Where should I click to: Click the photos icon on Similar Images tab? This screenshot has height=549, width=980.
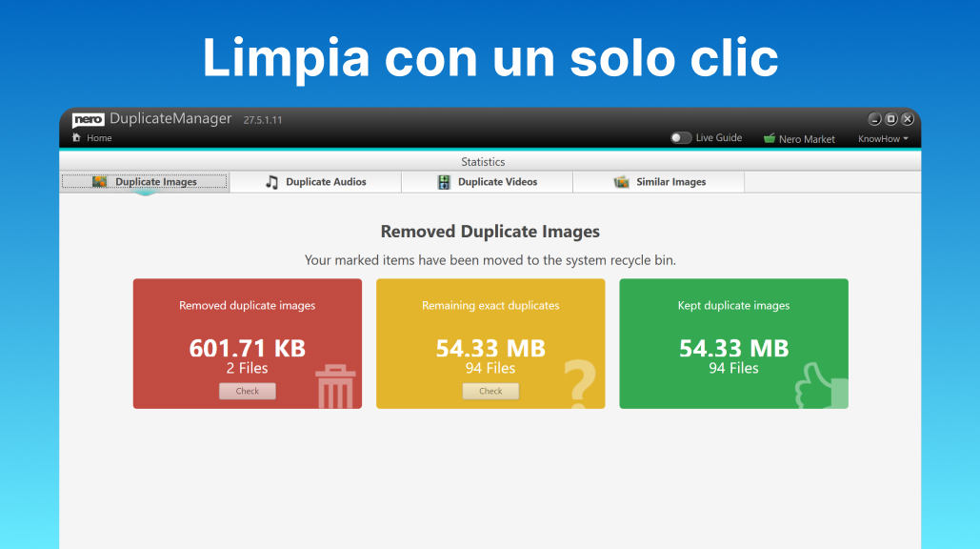click(x=624, y=181)
